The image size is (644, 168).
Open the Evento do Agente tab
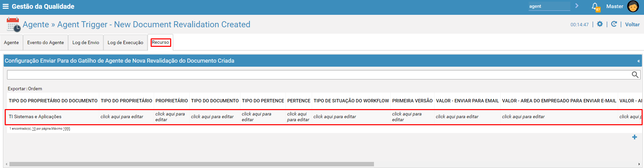[x=45, y=42]
